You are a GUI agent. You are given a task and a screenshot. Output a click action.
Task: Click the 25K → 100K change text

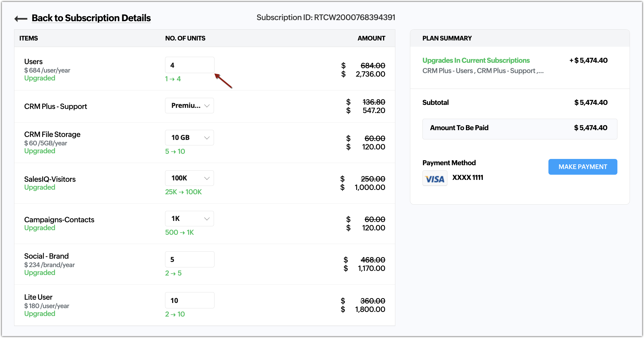click(x=183, y=192)
